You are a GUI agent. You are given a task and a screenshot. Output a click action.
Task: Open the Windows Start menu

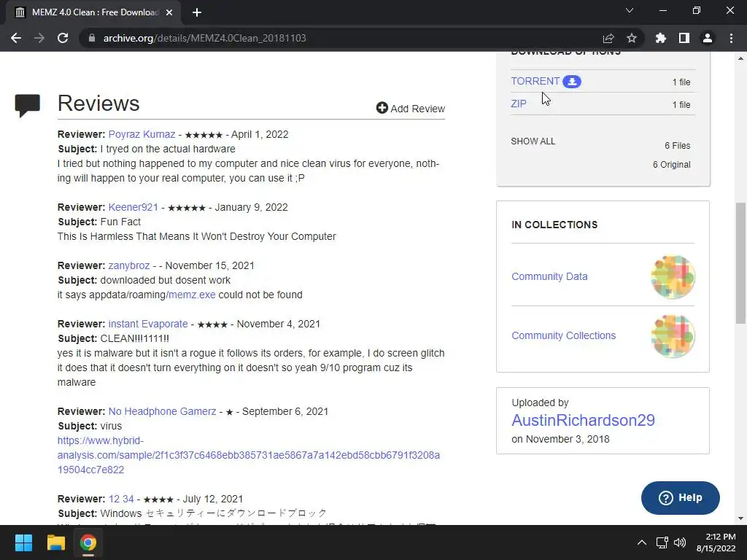point(23,542)
